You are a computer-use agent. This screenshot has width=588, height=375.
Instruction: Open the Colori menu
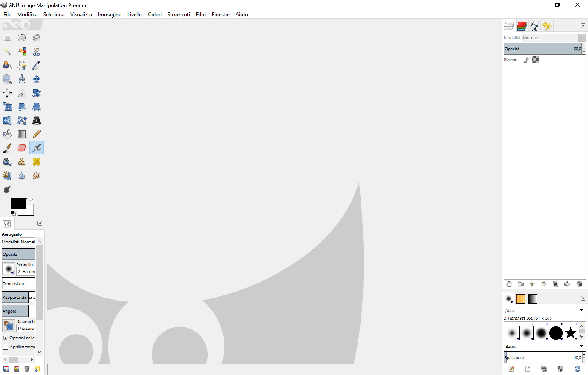(155, 14)
